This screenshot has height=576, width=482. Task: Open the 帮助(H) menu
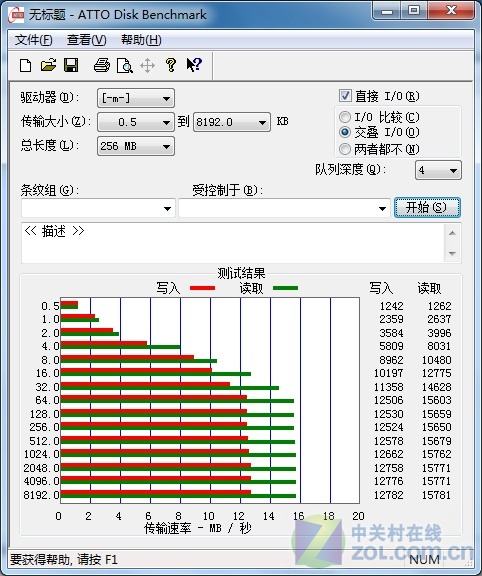[x=141, y=40]
